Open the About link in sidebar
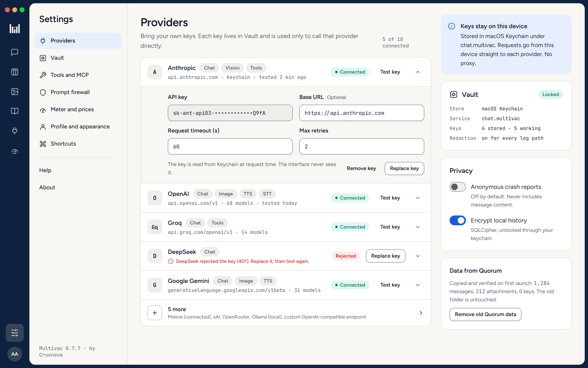 click(x=47, y=187)
